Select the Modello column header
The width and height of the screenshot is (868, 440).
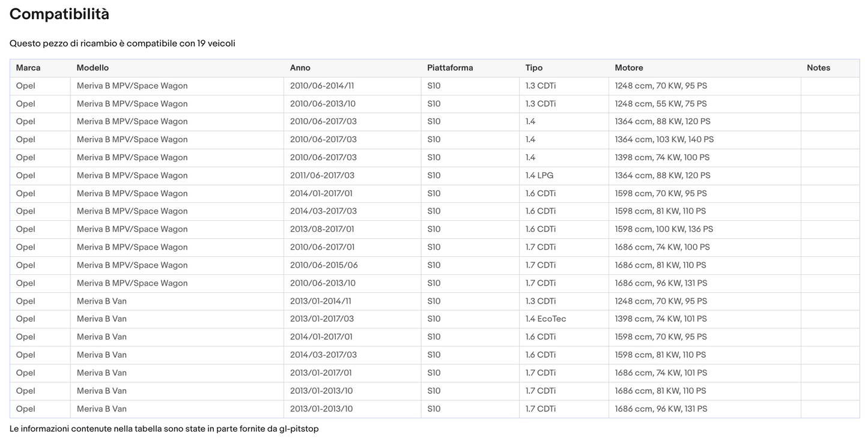[x=93, y=68]
